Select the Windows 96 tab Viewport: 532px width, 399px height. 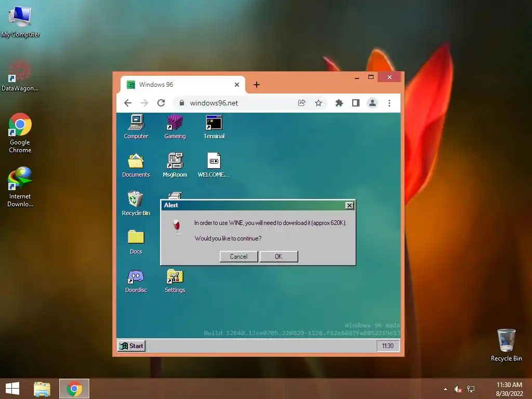(183, 85)
